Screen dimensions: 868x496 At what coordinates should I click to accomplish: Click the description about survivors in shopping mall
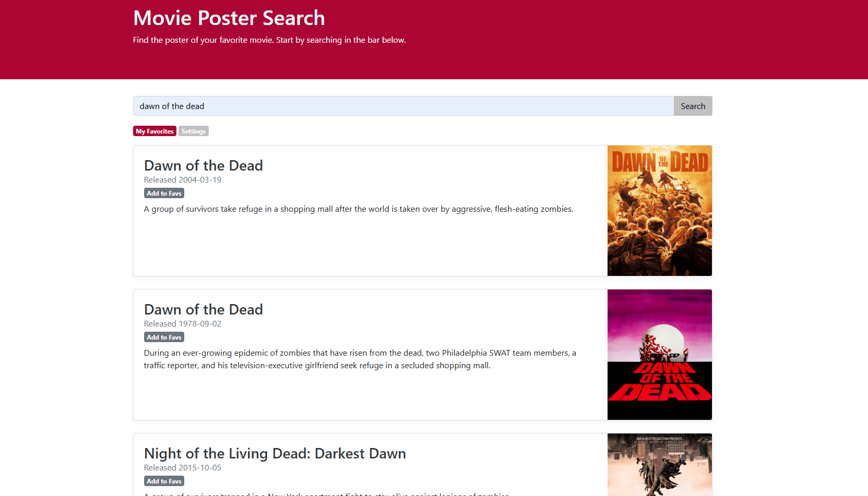(359, 209)
